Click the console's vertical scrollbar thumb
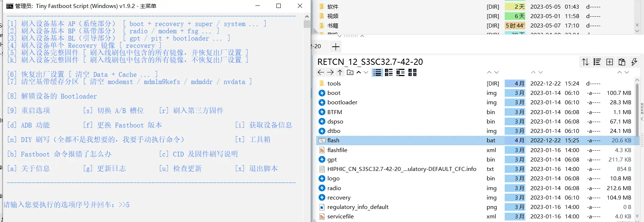Image resolution: width=644 pixels, height=222 pixels. click(307, 24)
